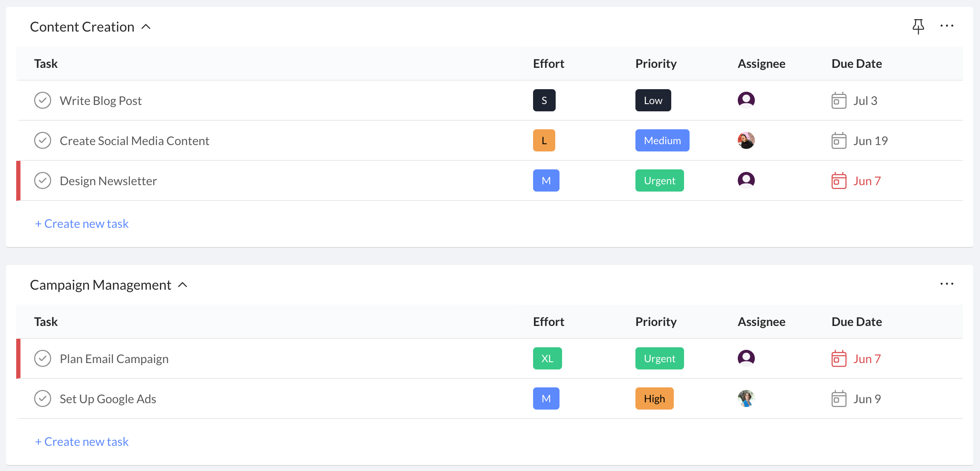Click the pin icon for Content Creation

(919, 26)
